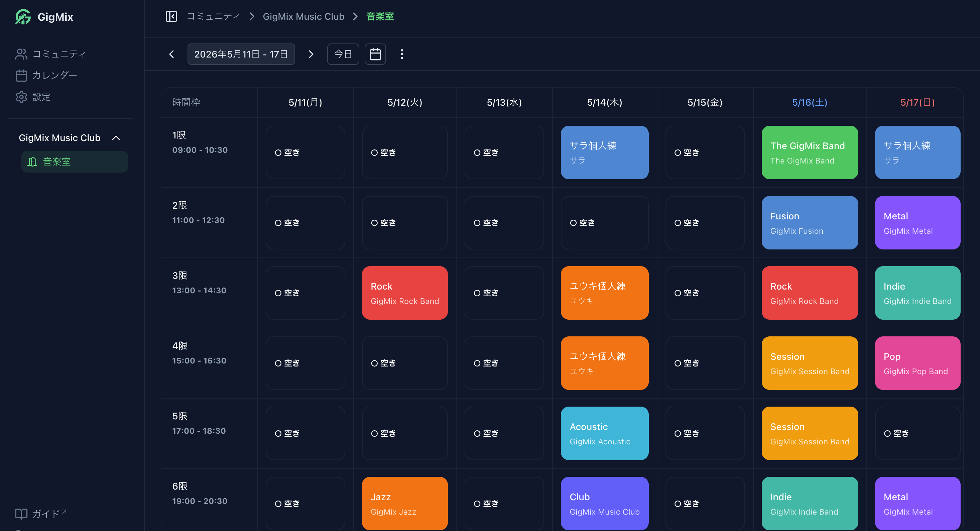This screenshot has height=531, width=980.
Task: Open Pop booking on 5/17 4限
Action: (917, 363)
